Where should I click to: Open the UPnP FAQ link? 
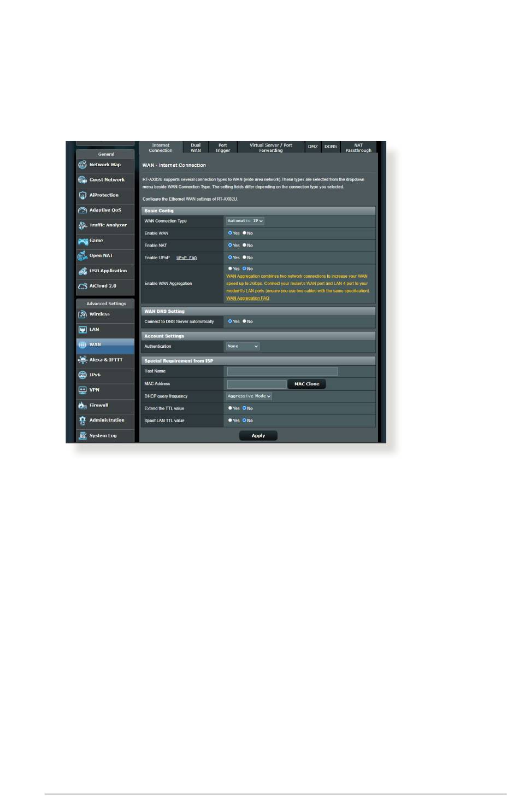(186, 258)
